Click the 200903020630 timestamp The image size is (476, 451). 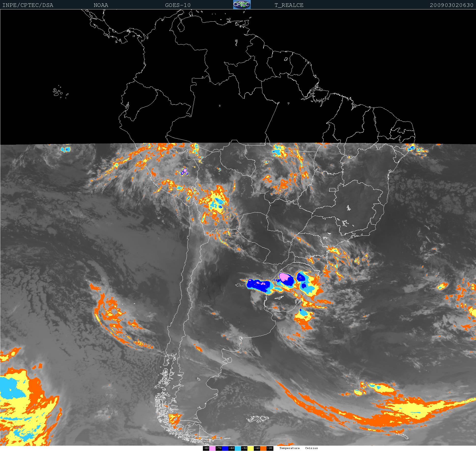(x=452, y=5)
